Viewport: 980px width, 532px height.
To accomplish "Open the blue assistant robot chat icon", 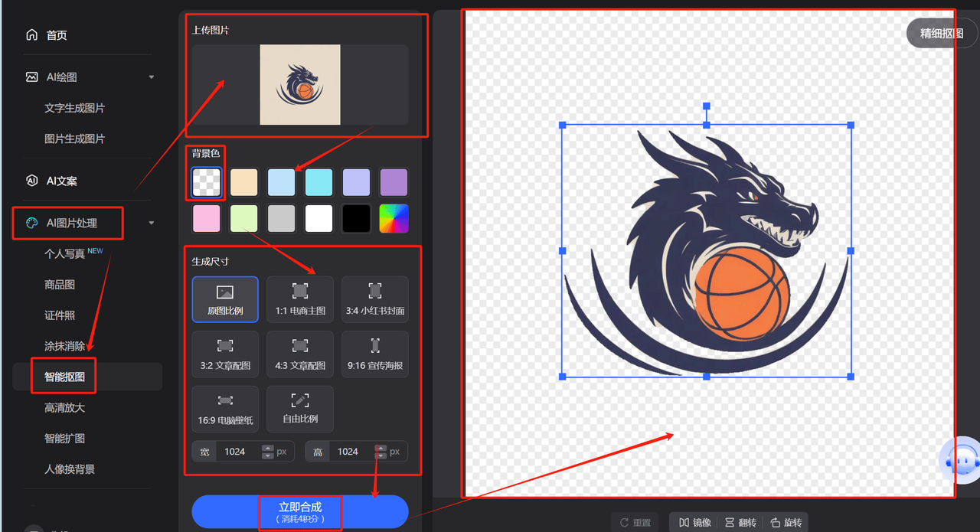I will tap(960, 460).
